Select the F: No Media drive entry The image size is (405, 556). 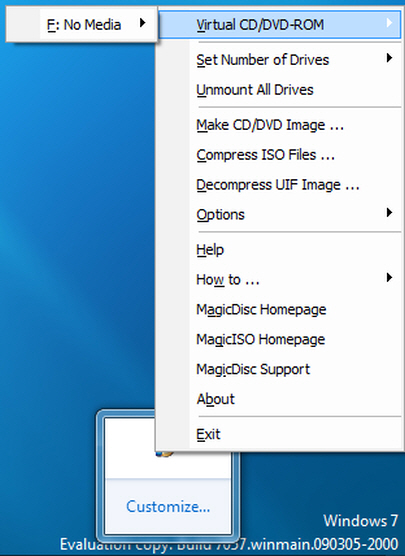point(82,24)
